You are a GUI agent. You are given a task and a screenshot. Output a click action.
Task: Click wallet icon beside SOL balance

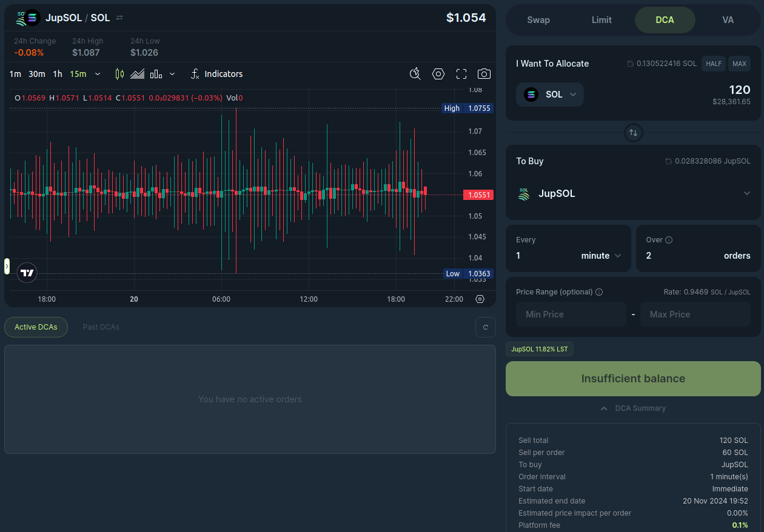coord(630,64)
